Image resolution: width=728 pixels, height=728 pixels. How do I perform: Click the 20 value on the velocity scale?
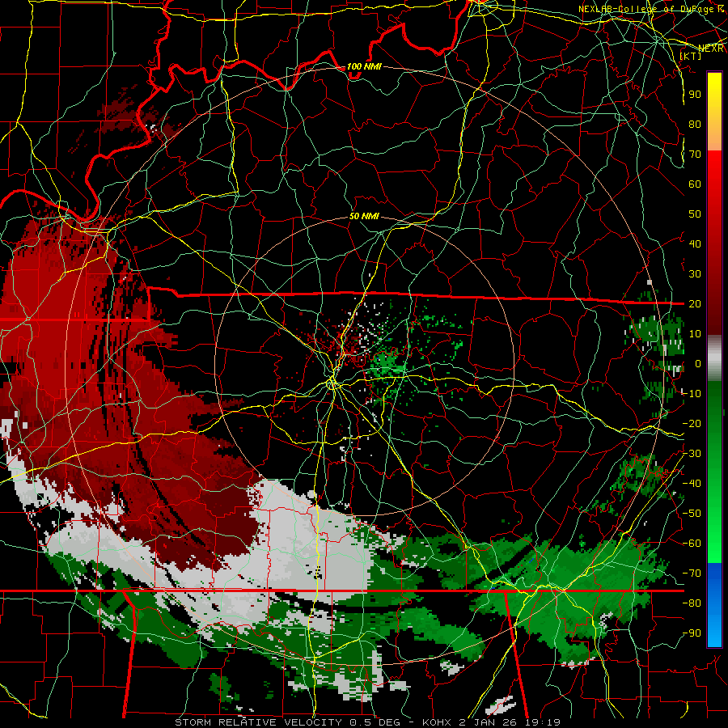pos(695,303)
